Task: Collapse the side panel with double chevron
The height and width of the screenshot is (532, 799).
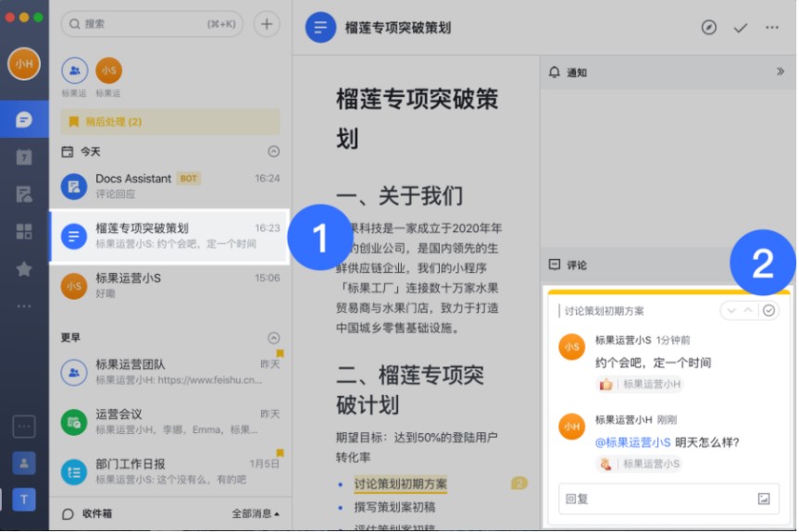Action: (x=780, y=72)
